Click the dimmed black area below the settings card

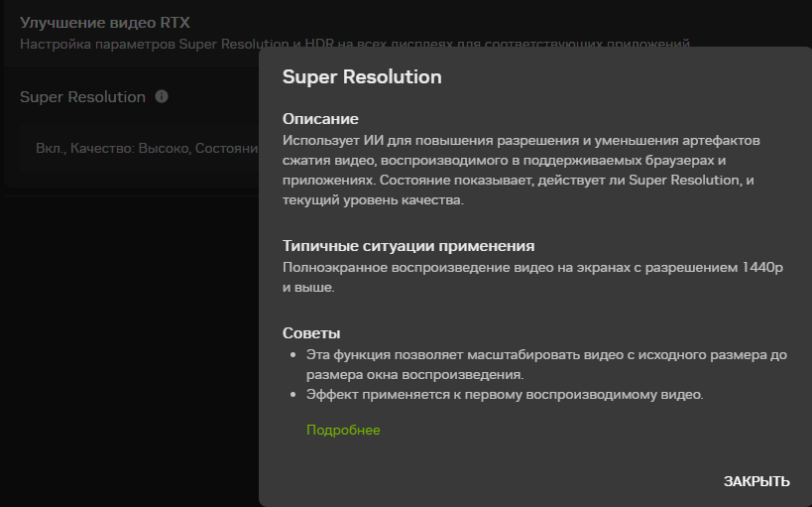[129, 347]
